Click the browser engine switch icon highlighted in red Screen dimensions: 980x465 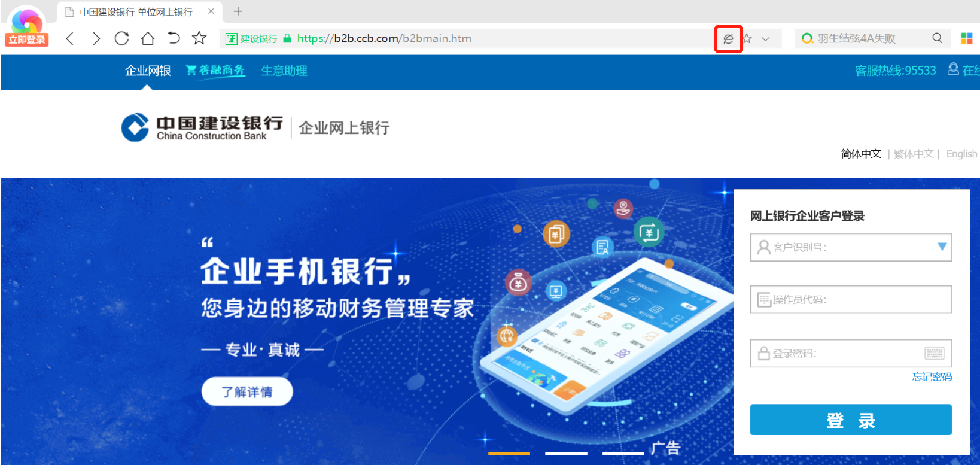(728, 39)
